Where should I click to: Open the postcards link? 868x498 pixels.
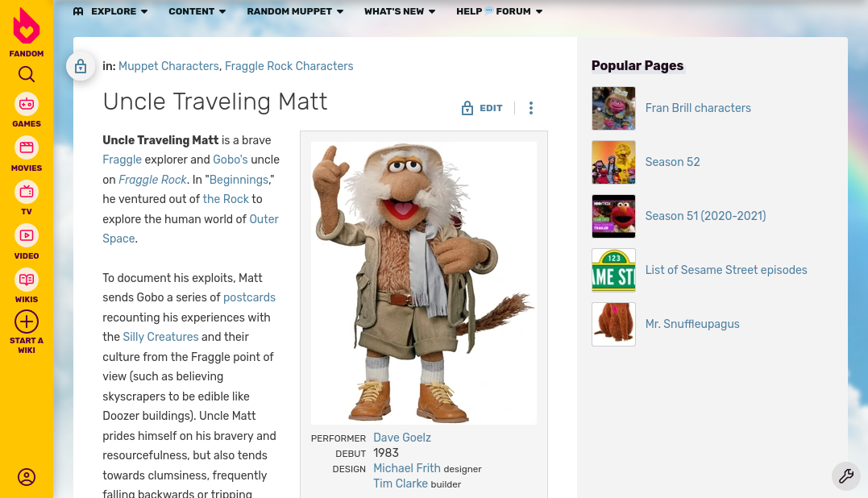[x=249, y=297]
